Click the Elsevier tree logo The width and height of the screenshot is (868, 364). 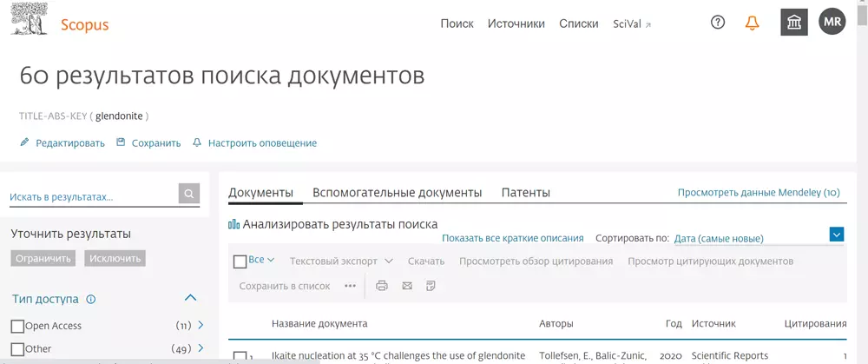point(30,17)
